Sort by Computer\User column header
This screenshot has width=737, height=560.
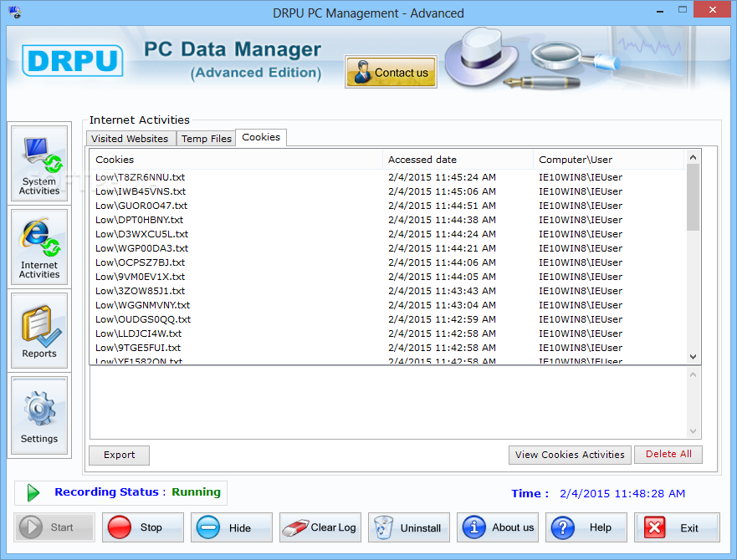click(609, 160)
